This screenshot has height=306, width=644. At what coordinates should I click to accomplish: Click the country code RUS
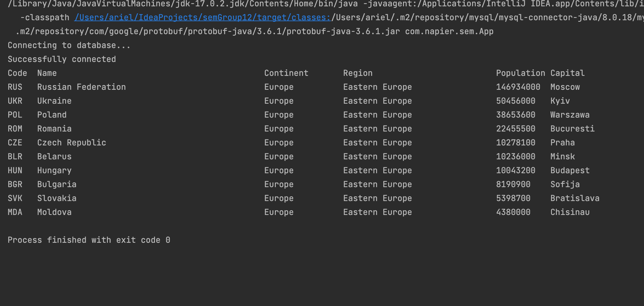(x=15, y=87)
